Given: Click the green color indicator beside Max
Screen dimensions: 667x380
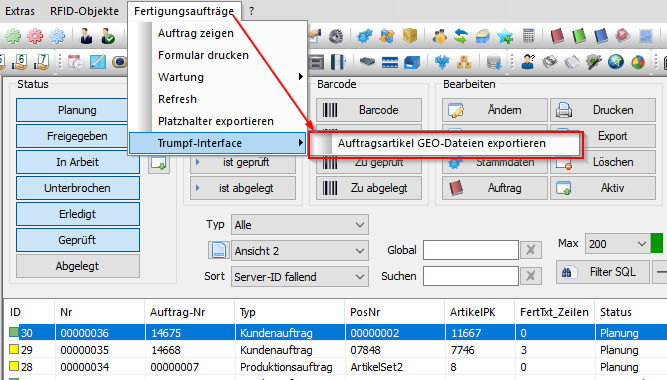Looking at the screenshot, I should pos(657,243).
